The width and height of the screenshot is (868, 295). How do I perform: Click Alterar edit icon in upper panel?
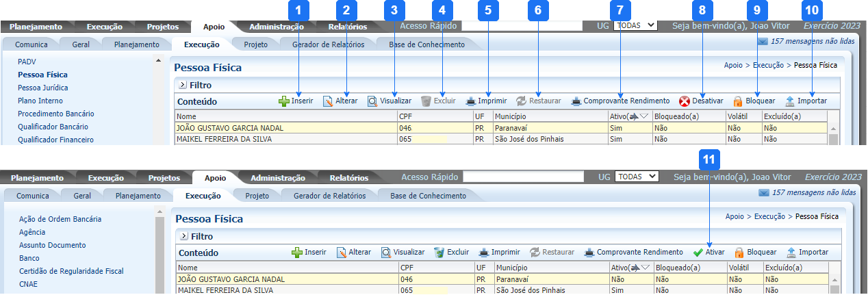[x=328, y=101]
